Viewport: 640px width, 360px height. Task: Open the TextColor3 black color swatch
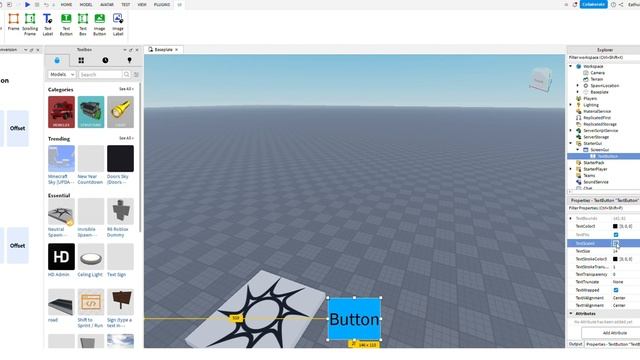[615, 226]
